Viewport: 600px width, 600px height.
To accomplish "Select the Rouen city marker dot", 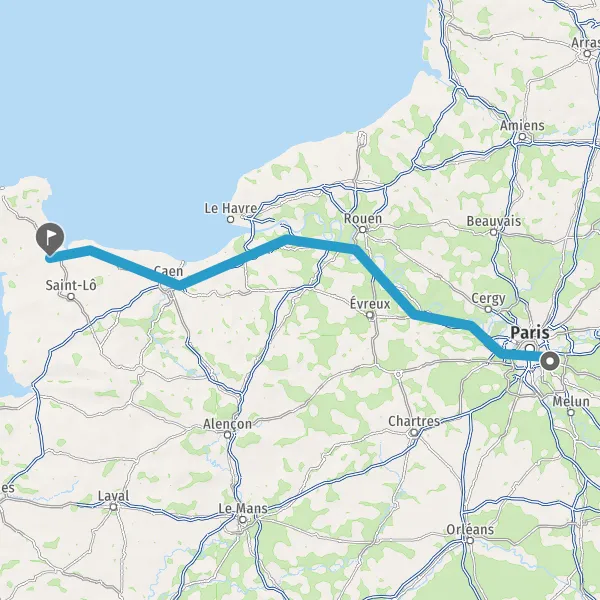I will tap(362, 230).
